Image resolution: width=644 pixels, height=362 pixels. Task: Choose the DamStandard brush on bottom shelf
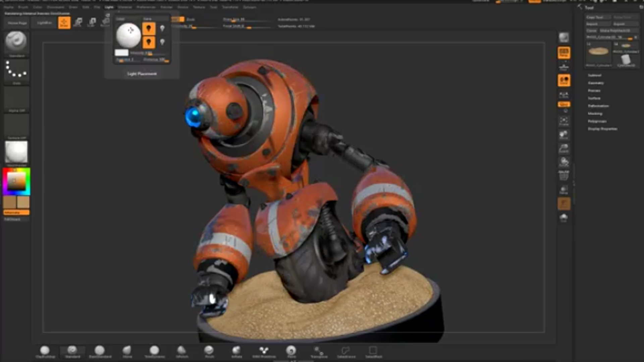tap(100, 352)
